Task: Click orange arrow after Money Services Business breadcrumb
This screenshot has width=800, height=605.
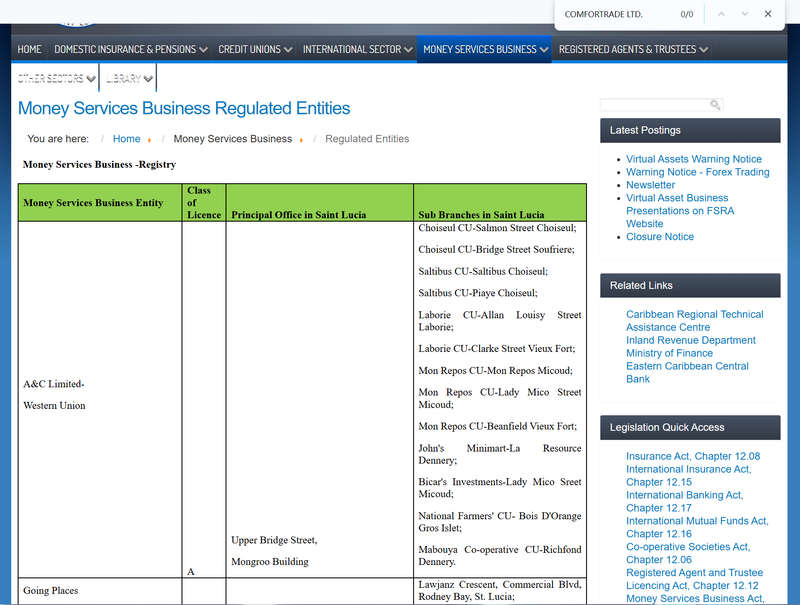Action: (x=301, y=140)
